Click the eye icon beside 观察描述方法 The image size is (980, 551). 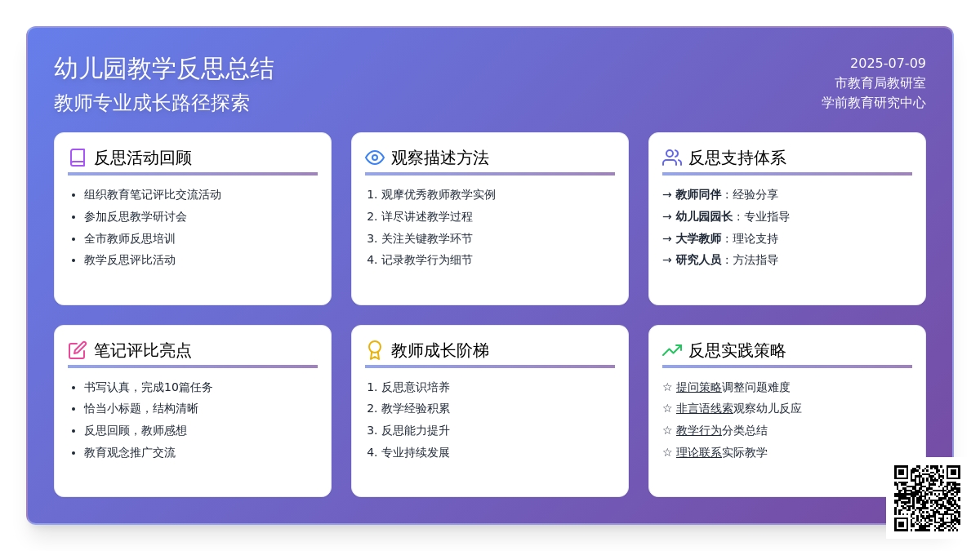tap(375, 158)
